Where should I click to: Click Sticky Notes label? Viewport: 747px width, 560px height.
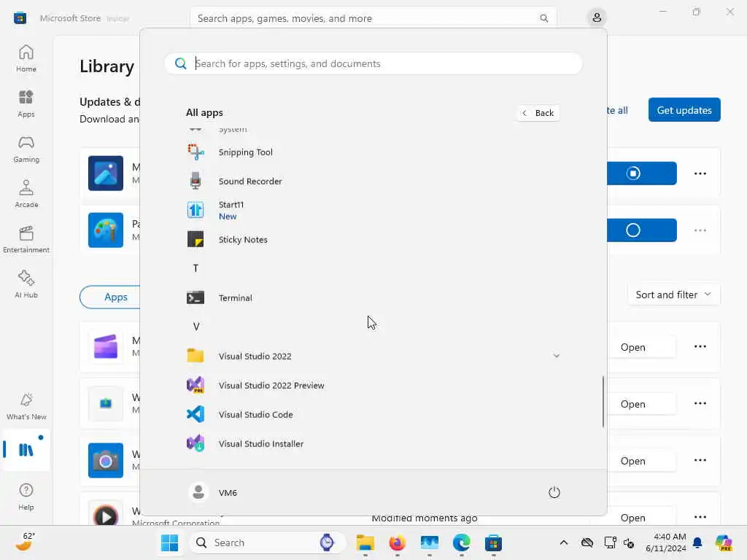pos(242,239)
